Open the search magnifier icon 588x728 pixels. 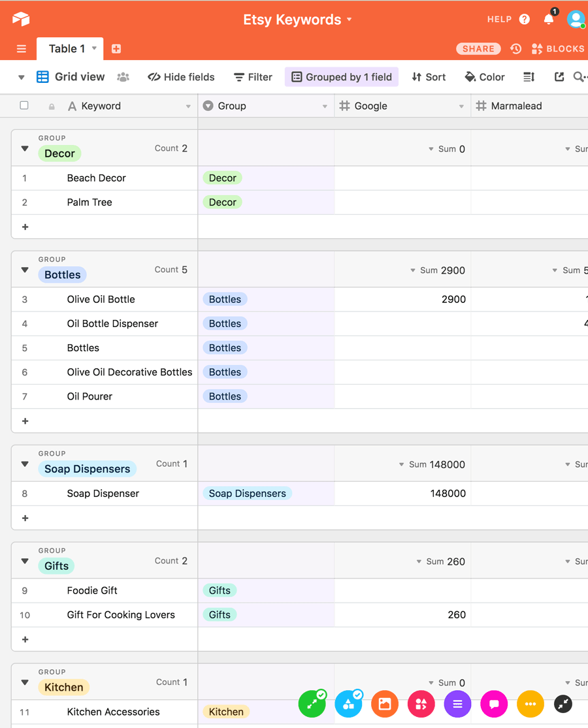(x=579, y=77)
